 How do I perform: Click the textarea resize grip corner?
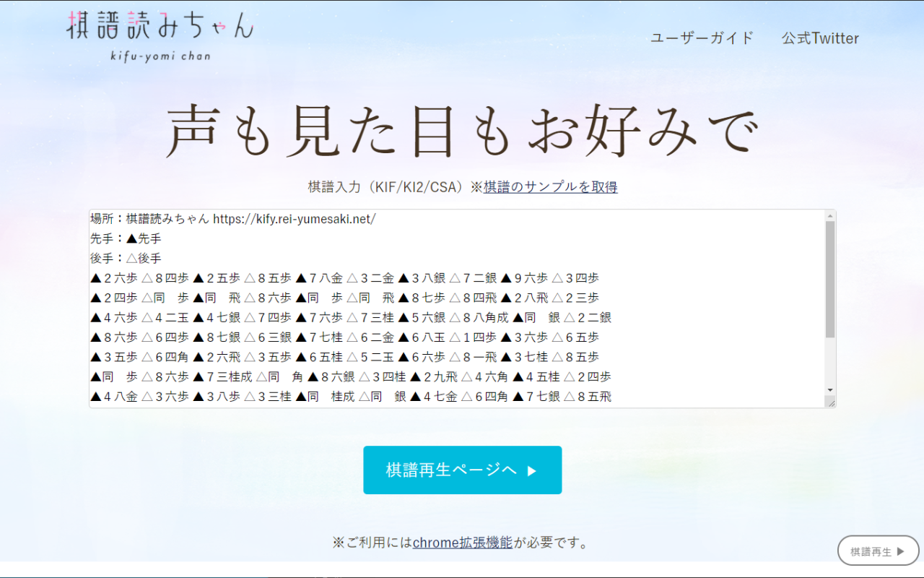coord(830,402)
